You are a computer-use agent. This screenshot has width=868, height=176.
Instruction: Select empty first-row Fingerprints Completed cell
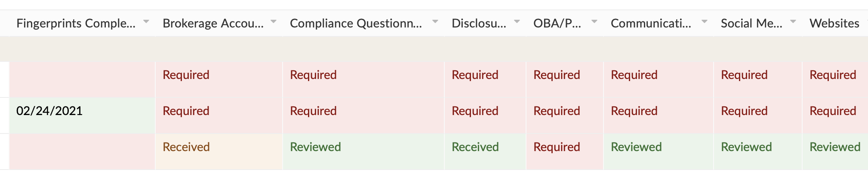pos(82,79)
